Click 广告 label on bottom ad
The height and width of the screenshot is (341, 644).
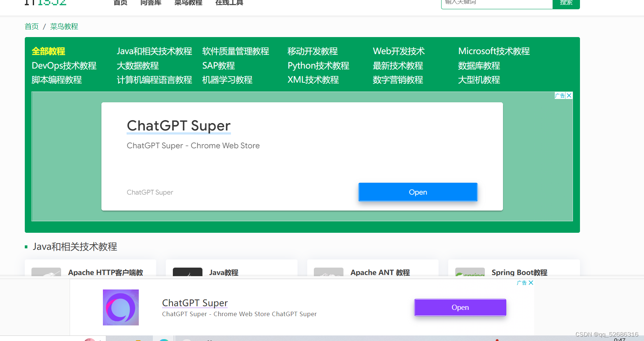coord(522,283)
